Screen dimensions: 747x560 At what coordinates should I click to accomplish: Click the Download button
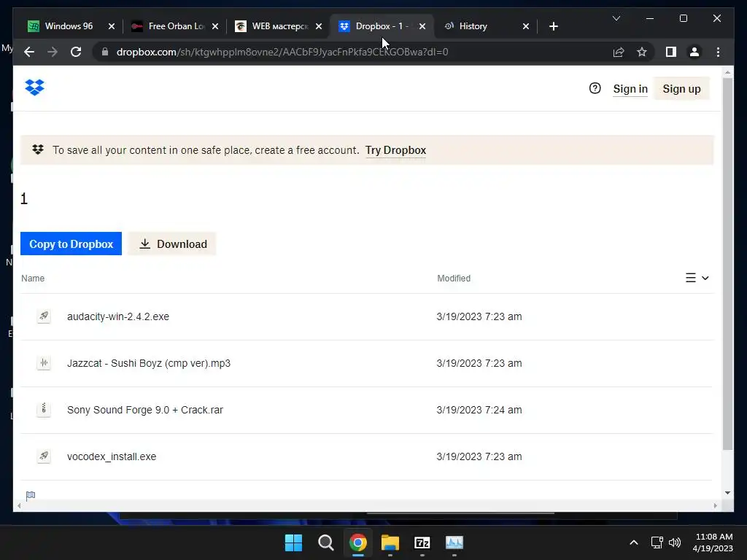point(172,244)
